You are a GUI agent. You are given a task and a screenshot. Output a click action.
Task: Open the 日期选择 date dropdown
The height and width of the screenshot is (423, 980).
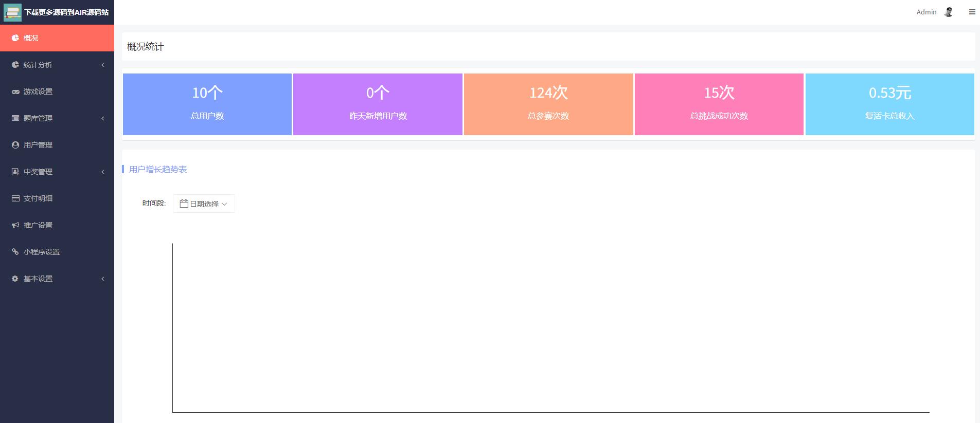204,204
